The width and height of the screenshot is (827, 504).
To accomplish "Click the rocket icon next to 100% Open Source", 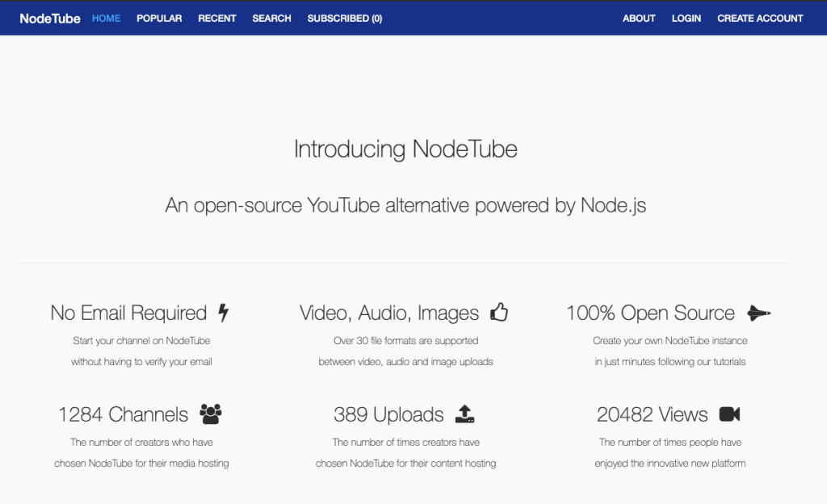I will [x=758, y=313].
